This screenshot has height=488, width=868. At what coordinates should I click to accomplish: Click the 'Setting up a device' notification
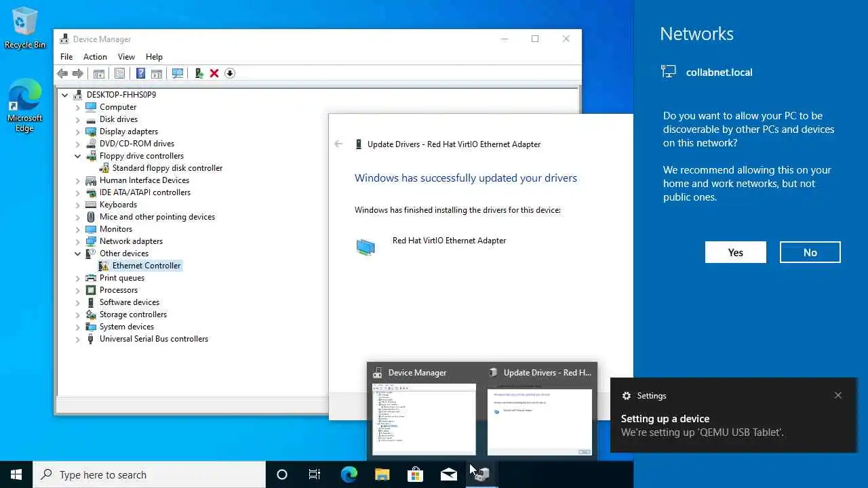point(734,415)
